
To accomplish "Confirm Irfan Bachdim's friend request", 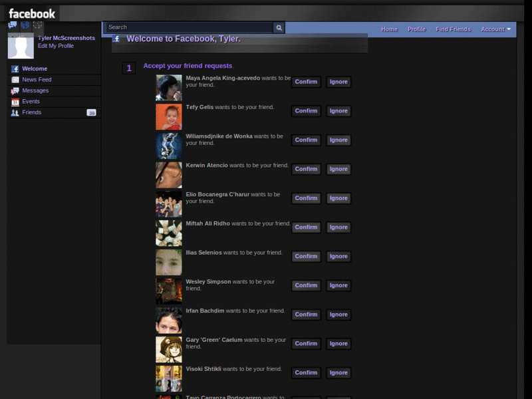I will pyautogui.click(x=306, y=315).
